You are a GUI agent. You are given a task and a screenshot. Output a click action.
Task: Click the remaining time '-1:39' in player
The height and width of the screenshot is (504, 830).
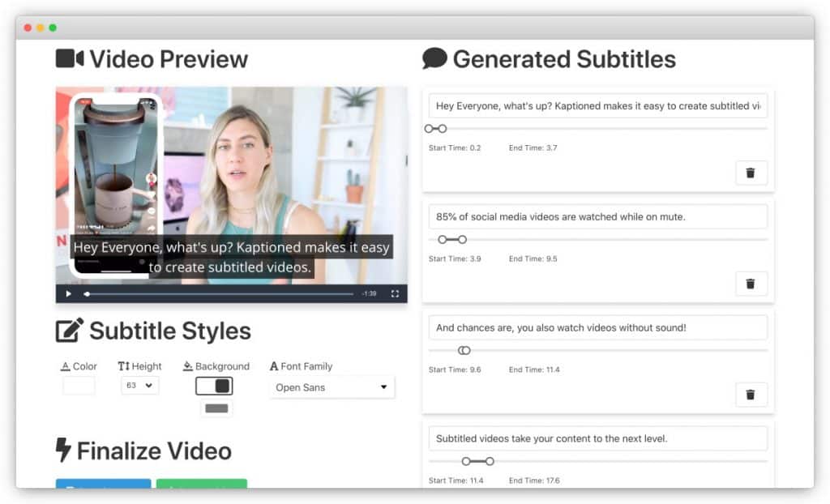(x=369, y=294)
